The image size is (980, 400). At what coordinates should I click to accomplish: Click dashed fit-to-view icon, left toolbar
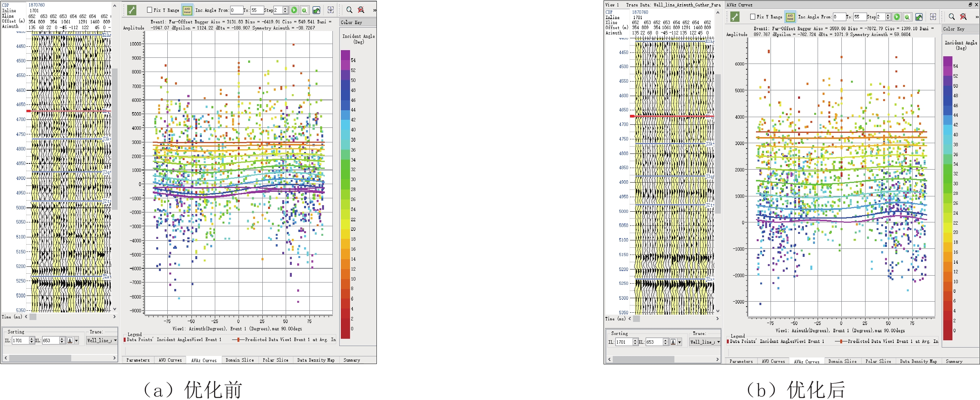[331, 10]
